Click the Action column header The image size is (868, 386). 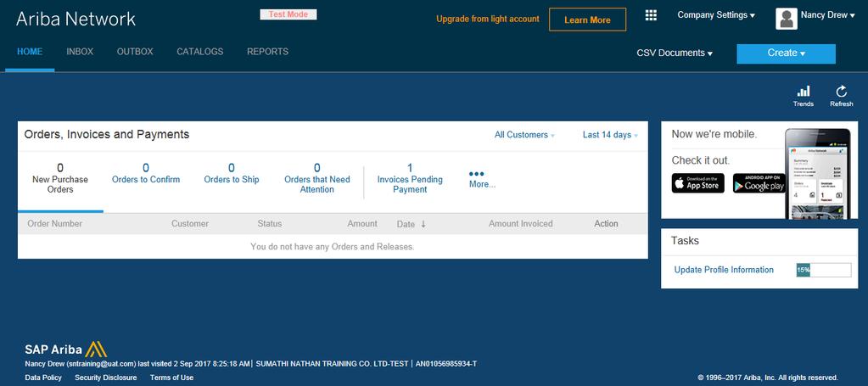coord(606,224)
